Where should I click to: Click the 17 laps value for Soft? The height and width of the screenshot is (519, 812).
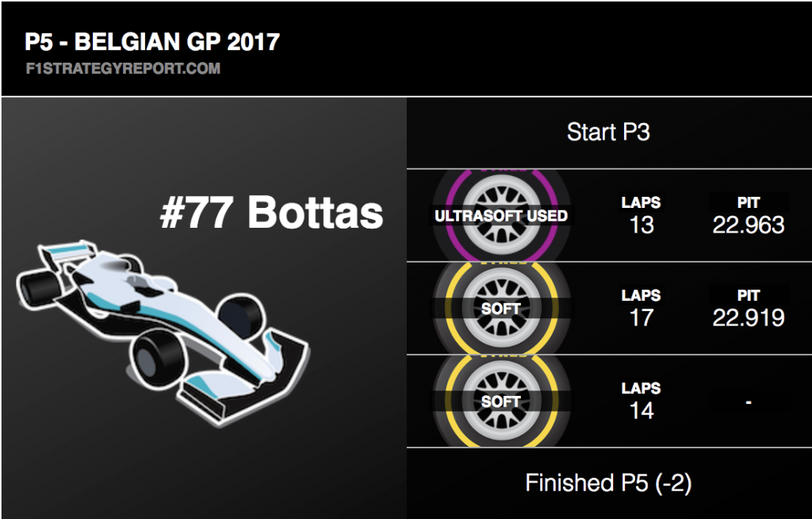tap(642, 317)
